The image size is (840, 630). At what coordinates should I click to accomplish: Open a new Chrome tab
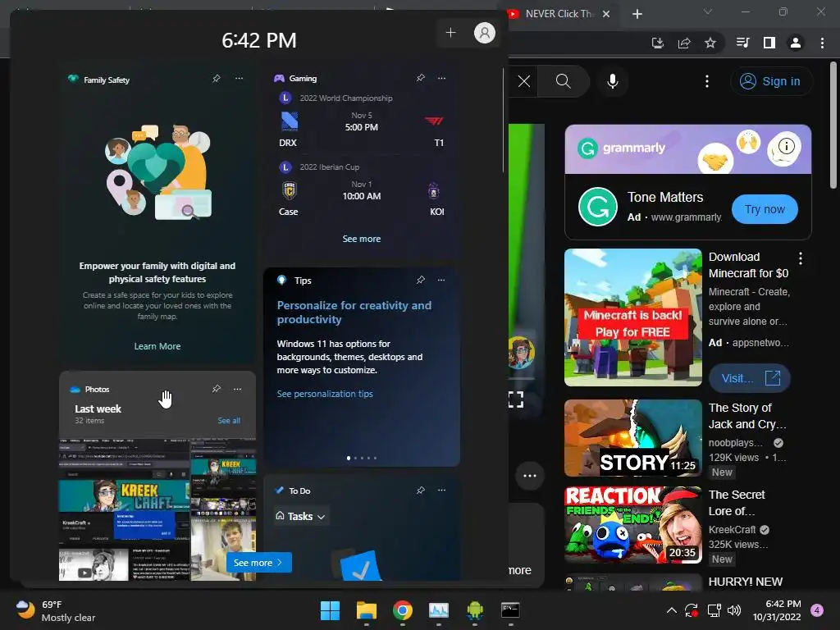637,14
